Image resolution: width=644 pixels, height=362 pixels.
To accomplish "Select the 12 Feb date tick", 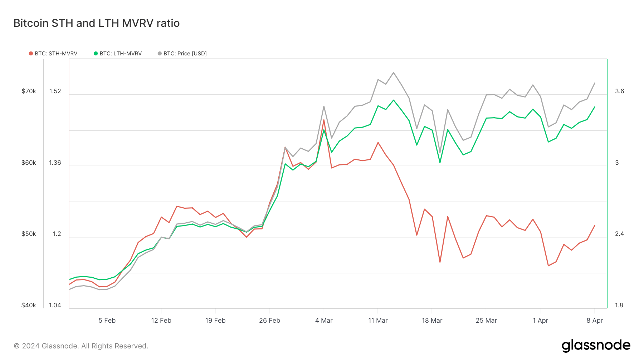I will click(161, 321).
